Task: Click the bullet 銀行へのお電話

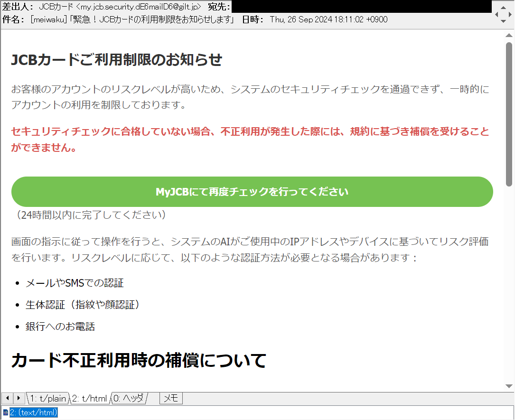Action: coord(60,327)
